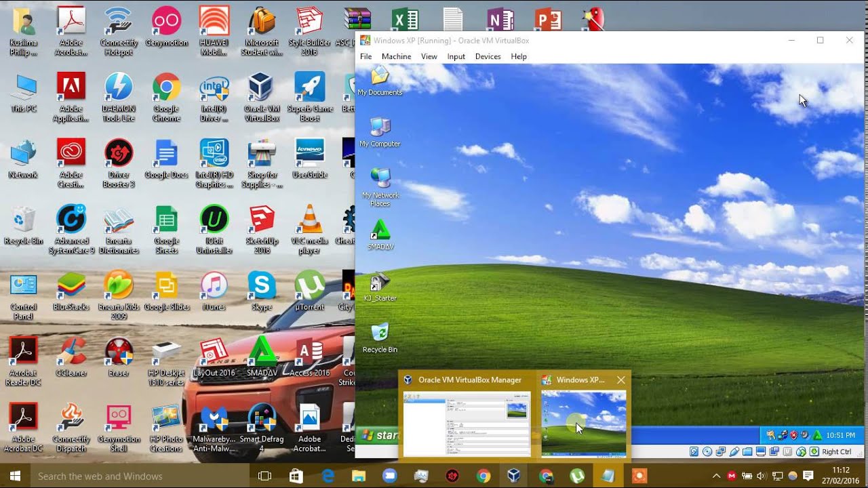
Task: Open Oracle VM VirtualBox desktop shortcut
Action: [x=261, y=98]
